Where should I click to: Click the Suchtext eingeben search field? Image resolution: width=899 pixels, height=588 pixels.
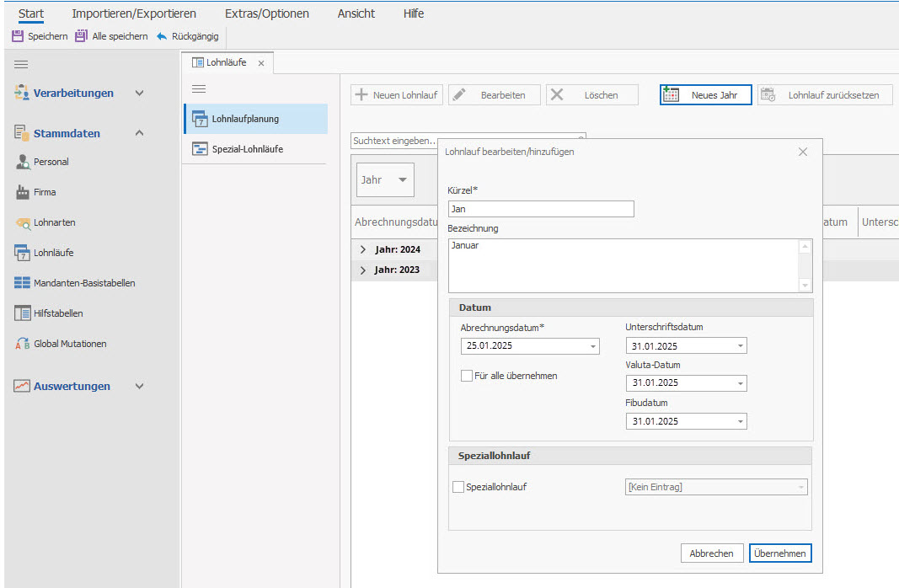tap(468, 141)
